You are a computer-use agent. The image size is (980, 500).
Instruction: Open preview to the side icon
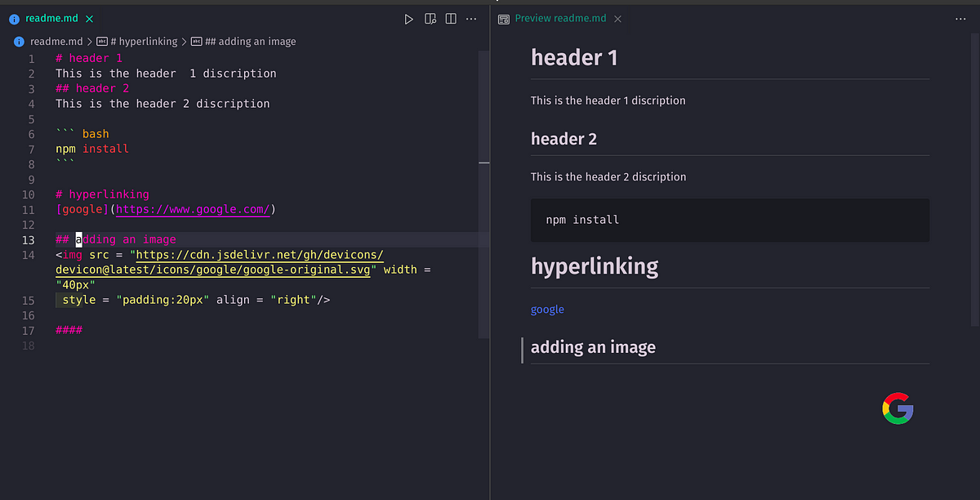pyautogui.click(x=430, y=19)
